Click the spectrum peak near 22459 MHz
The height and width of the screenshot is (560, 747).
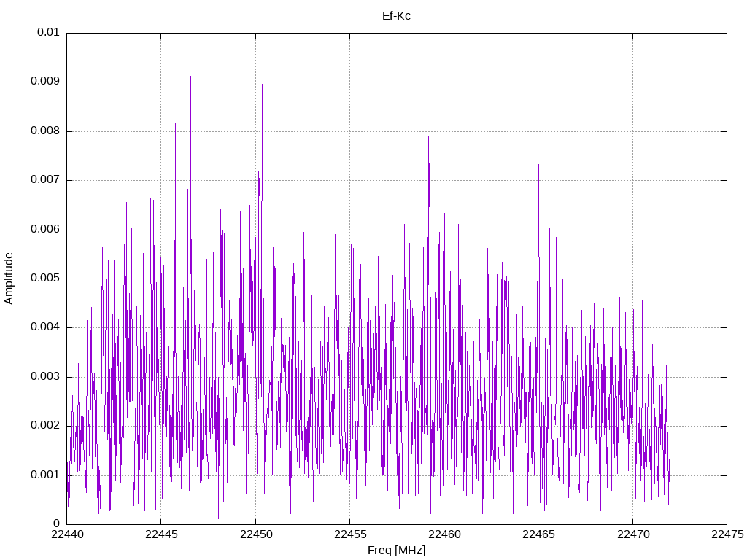428,136
